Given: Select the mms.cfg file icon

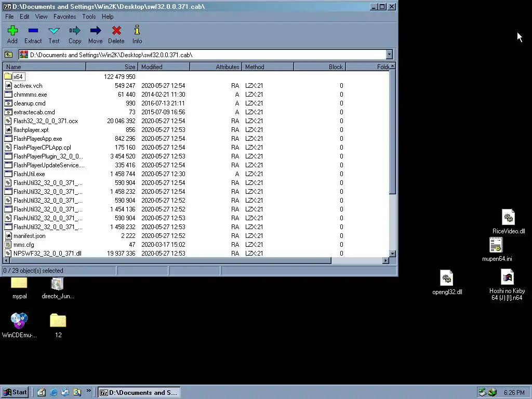Looking at the screenshot, I should click(8, 244).
